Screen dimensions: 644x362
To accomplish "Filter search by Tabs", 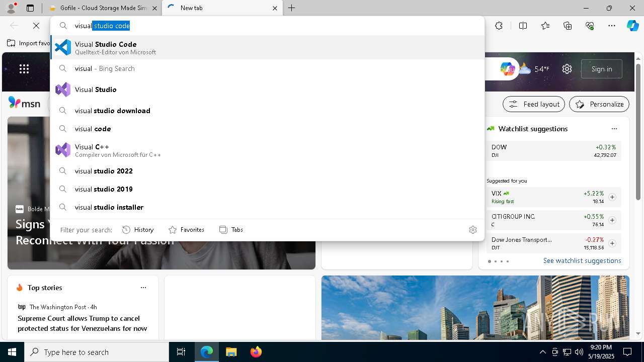I will [x=231, y=230].
